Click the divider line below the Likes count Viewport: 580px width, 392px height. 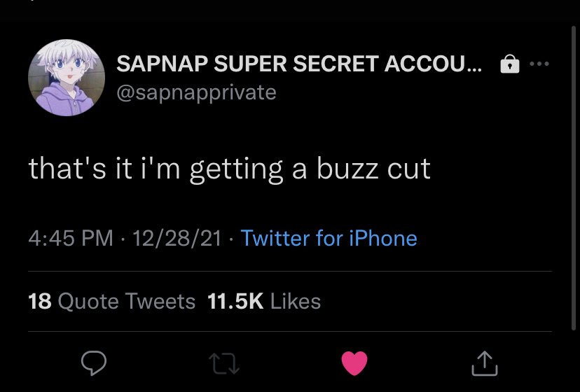(290, 331)
